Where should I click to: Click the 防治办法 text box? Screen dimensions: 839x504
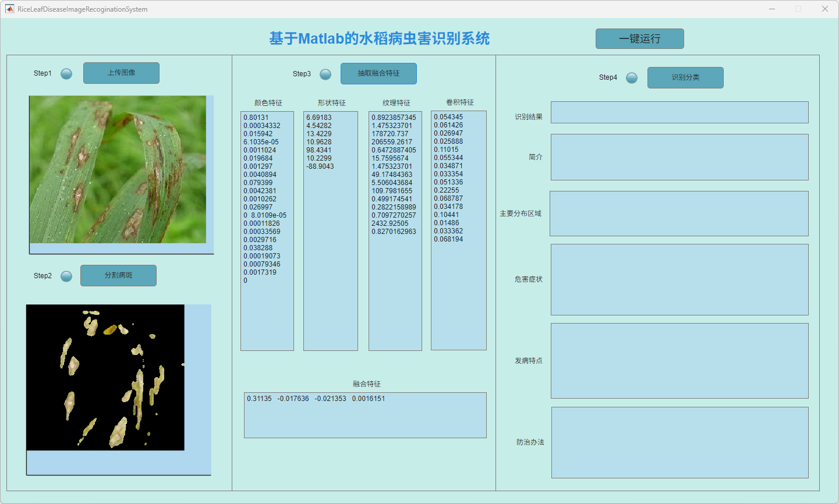click(679, 442)
